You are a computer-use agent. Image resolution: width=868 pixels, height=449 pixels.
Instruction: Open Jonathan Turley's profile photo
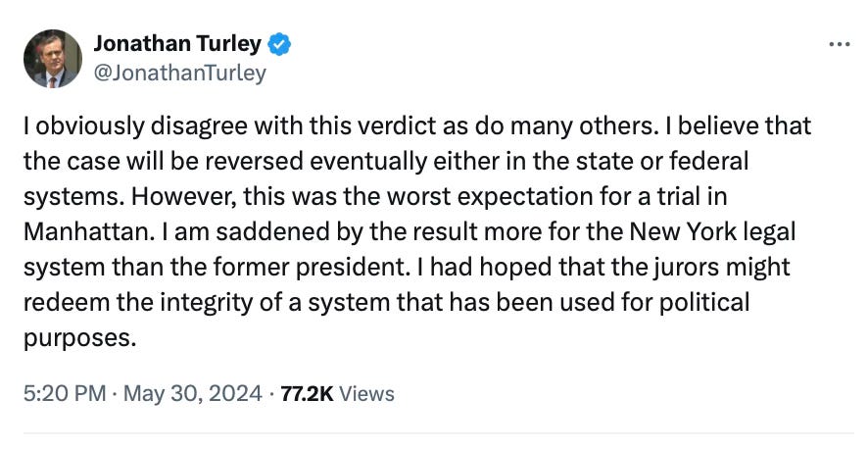coord(53,60)
